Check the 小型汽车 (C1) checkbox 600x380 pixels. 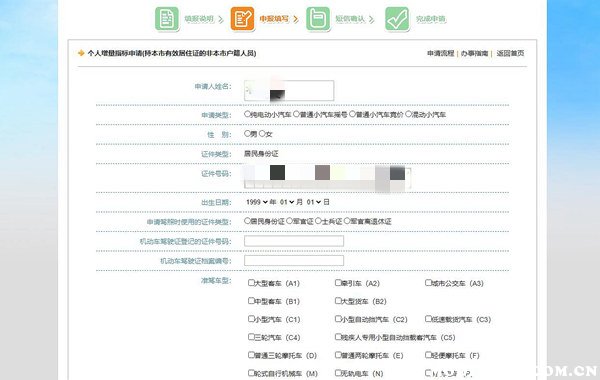(251, 319)
